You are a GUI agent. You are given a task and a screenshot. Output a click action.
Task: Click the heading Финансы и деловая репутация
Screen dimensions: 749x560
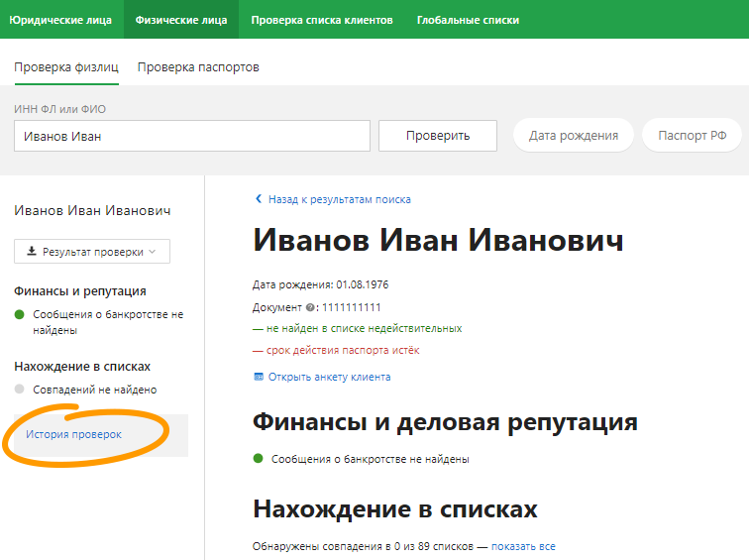tap(445, 422)
